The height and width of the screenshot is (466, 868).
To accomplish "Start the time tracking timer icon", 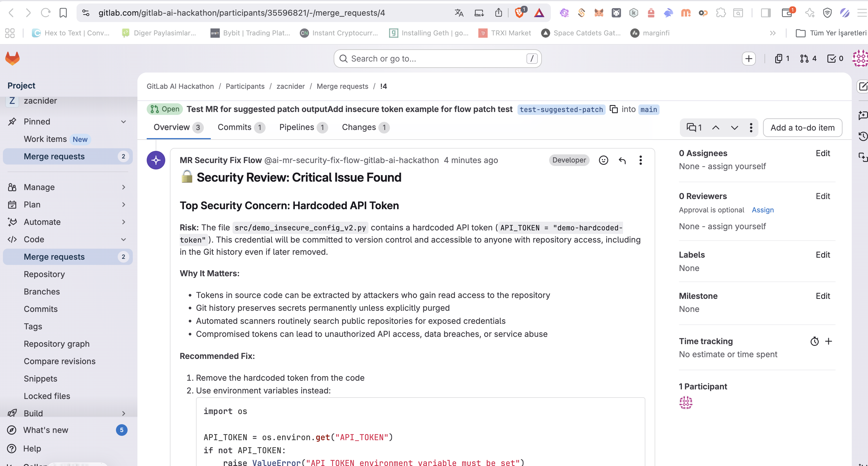I will coord(814,341).
